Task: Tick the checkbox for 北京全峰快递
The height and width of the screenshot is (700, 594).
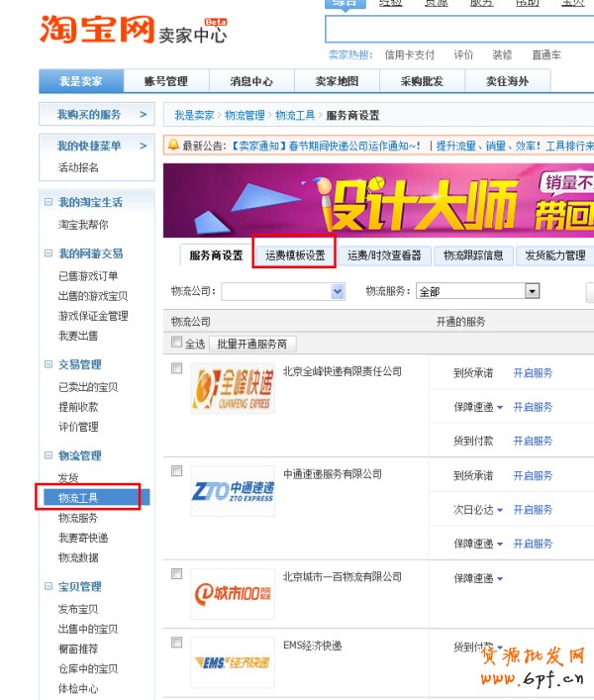Action: point(177,368)
